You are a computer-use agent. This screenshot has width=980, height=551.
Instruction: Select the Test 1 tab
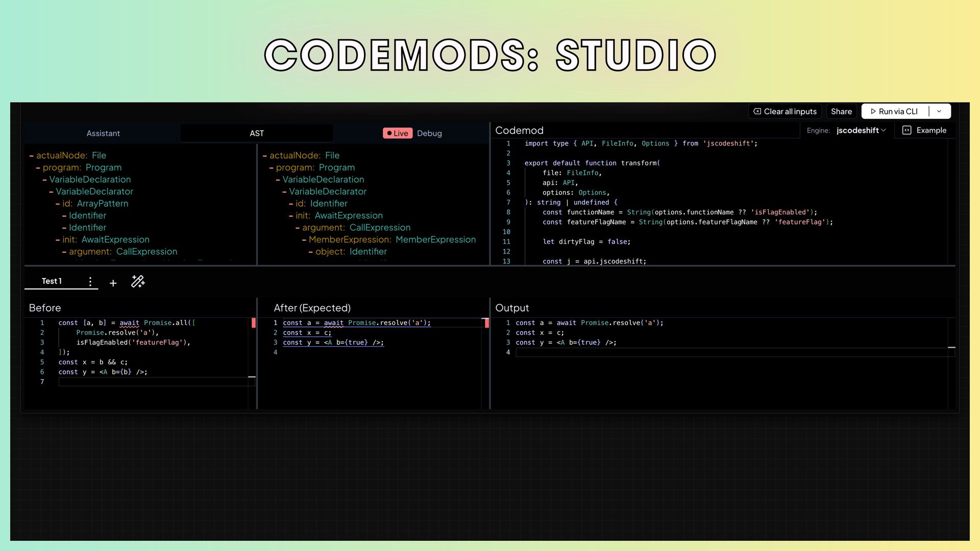pos(52,281)
